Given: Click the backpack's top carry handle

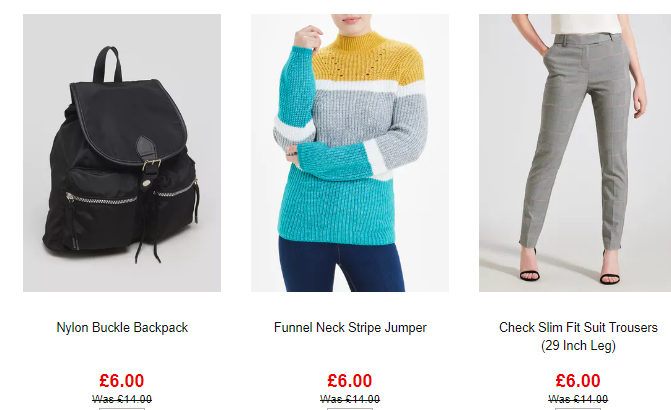Looking at the screenshot, I should pyautogui.click(x=107, y=64).
